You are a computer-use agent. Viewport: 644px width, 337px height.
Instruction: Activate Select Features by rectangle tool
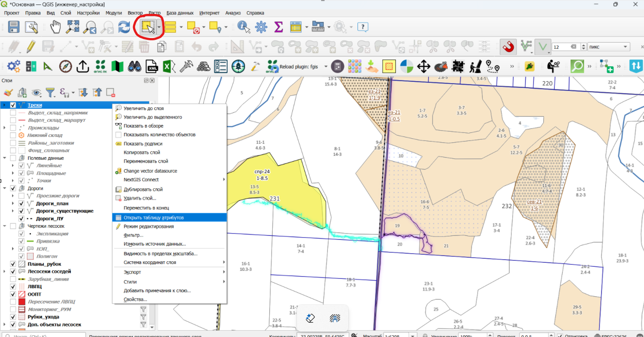coord(148,27)
